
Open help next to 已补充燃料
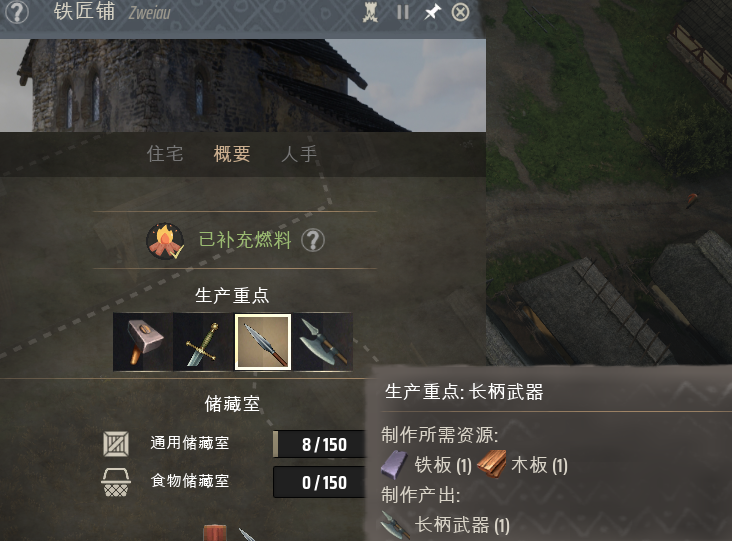coord(313,240)
